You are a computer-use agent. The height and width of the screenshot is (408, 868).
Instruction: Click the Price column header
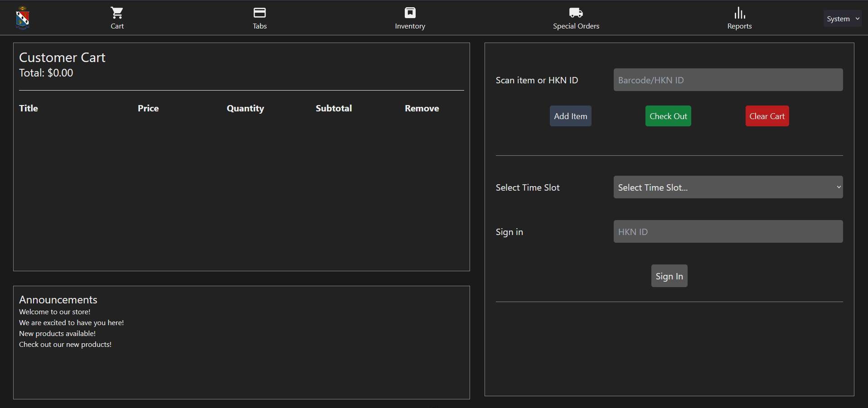(x=148, y=108)
